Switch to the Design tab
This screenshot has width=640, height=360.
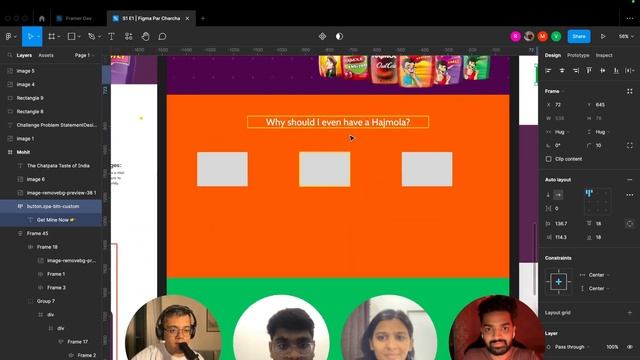(553, 55)
